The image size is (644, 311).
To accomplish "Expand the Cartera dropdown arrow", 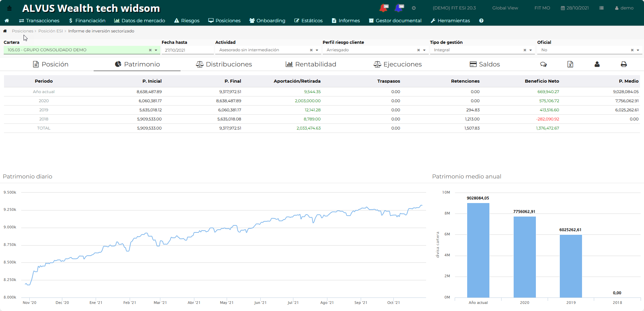I will (156, 50).
